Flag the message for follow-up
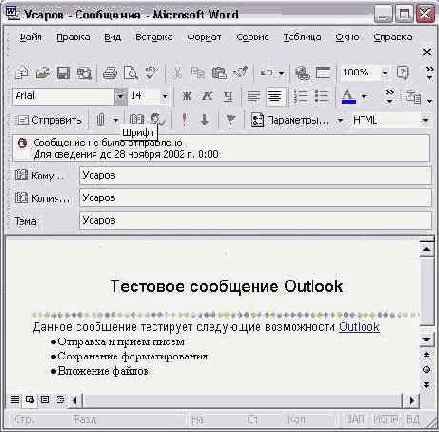This screenshot has height=432, width=439. [x=231, y=120]
